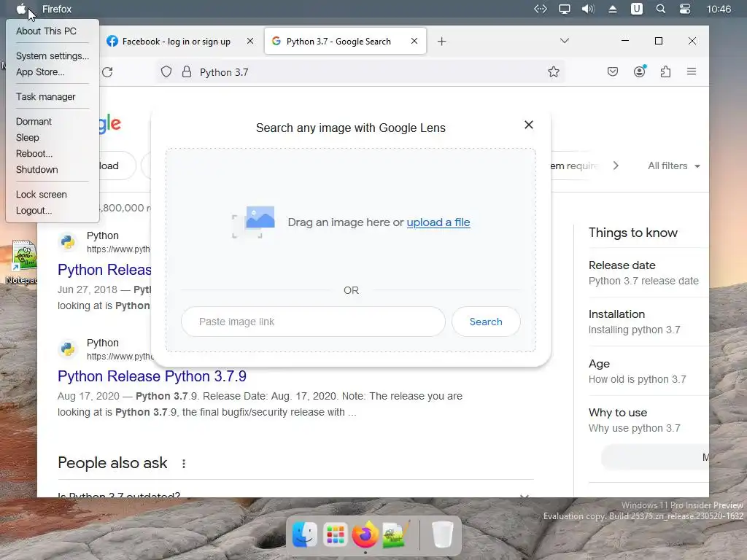Open the Trash in the dock
The image size is (747, 560).
click(x=442, y=534)
